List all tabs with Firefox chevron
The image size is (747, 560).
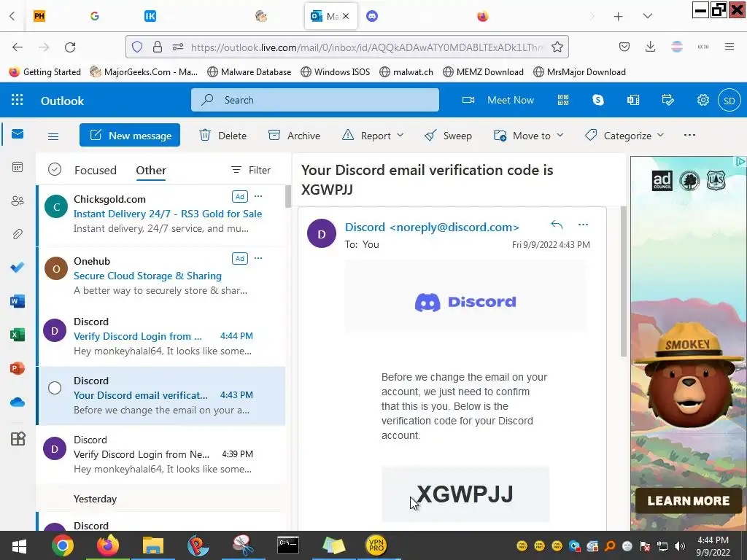(648, 16)
